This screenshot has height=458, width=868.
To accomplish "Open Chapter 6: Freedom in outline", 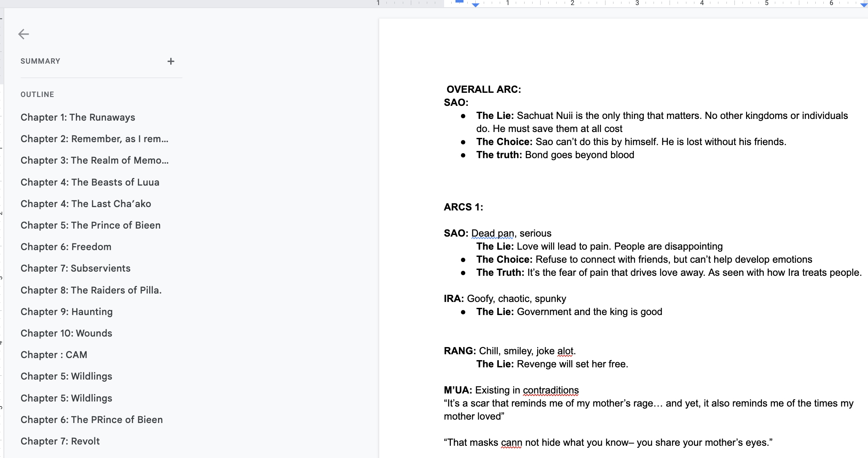I will point(66,247).
